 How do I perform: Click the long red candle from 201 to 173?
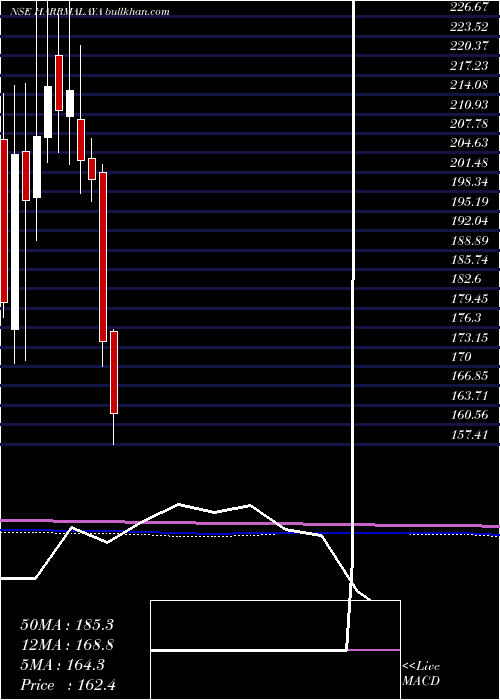pos(103,257)
